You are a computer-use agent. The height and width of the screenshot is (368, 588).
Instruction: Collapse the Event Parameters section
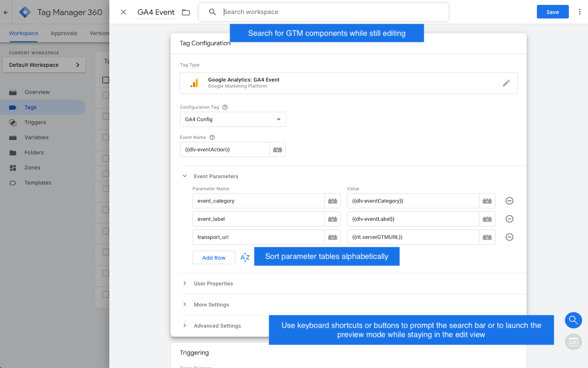pyautogui.click(x=185, y=176)
